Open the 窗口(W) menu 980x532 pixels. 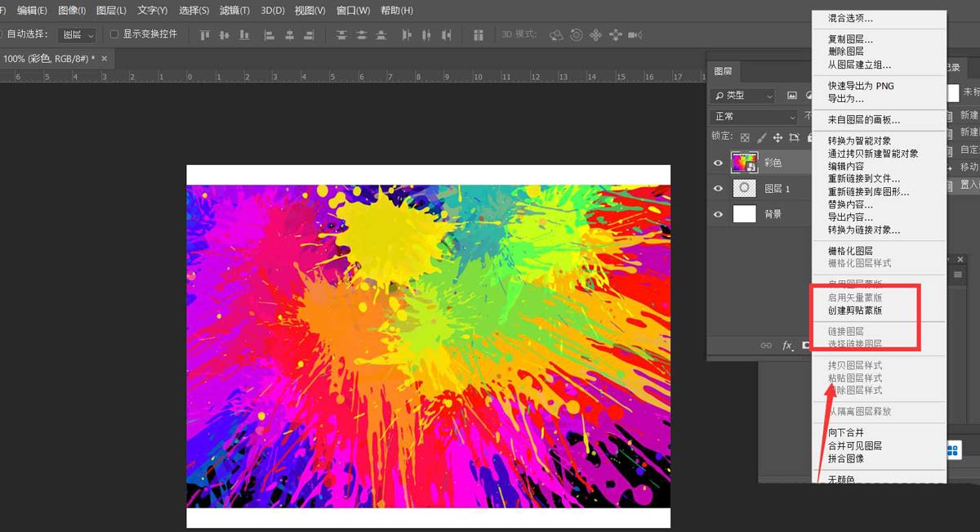click(353, 11)
